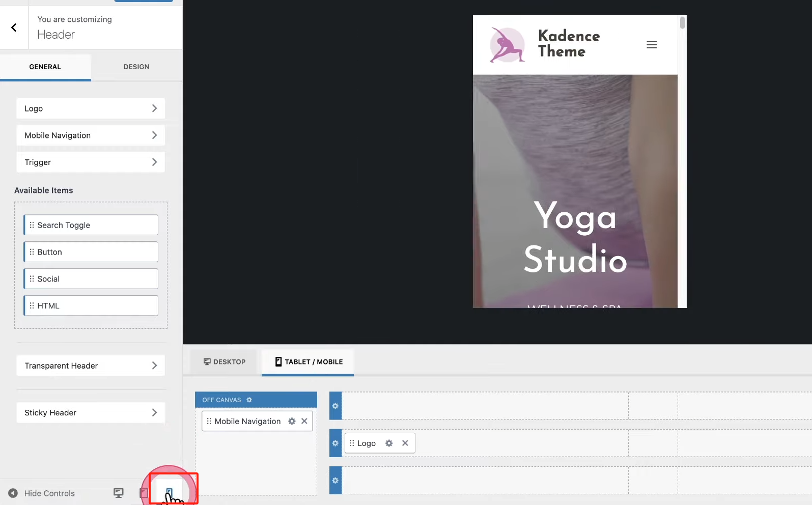The height and width of the screenshot is (505, 812).
Task: Click the preview pane vertical scrollbar
Action: click(682, 23)
